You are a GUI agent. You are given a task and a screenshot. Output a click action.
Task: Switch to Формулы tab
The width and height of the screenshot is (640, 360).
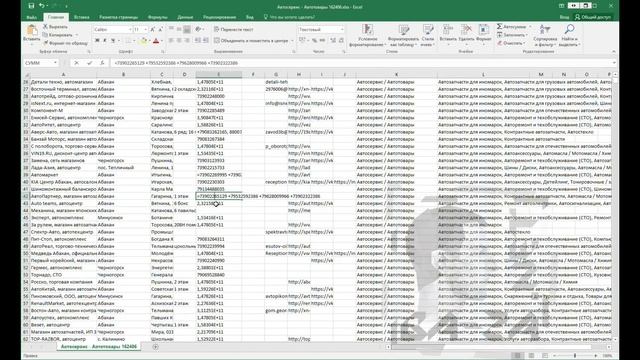click(158, 17)
